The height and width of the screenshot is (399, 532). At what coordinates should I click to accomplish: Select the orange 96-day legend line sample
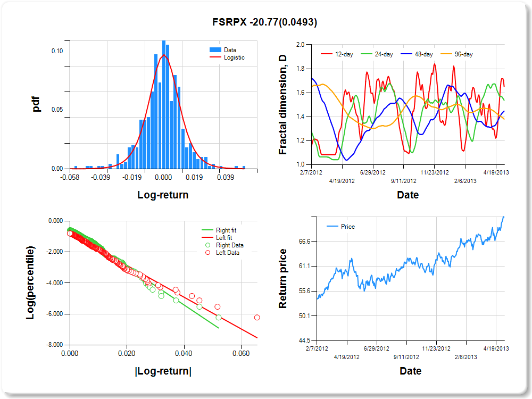446,54
